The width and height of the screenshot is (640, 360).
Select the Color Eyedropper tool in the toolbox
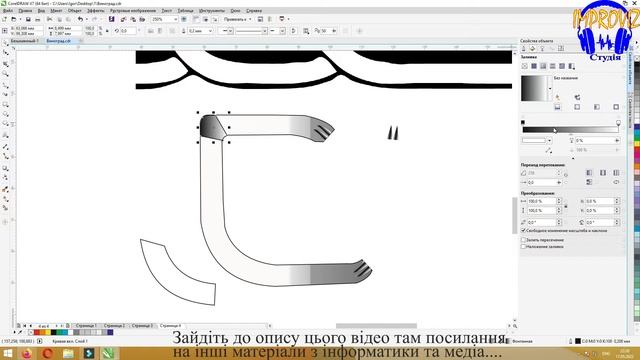(x=5, y=189)
